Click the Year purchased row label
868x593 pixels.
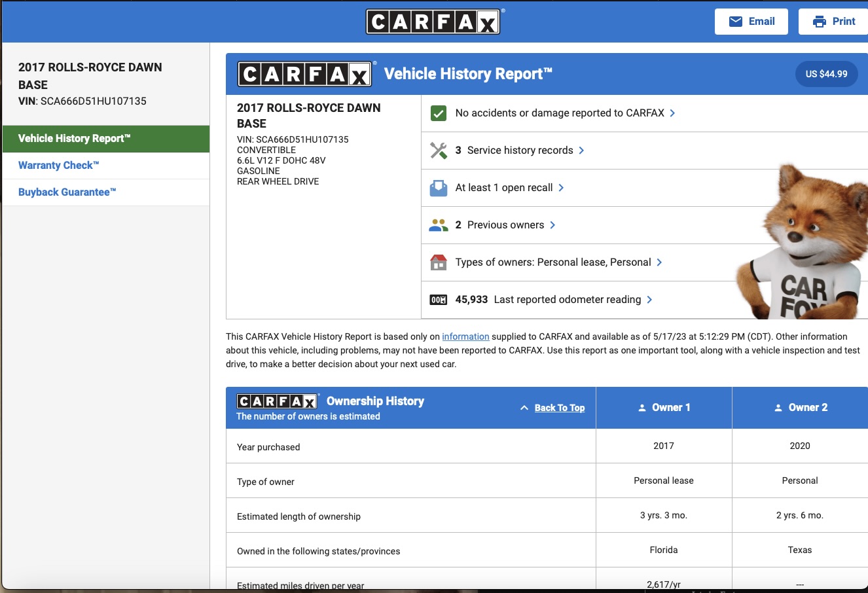(x=268, y=447)
